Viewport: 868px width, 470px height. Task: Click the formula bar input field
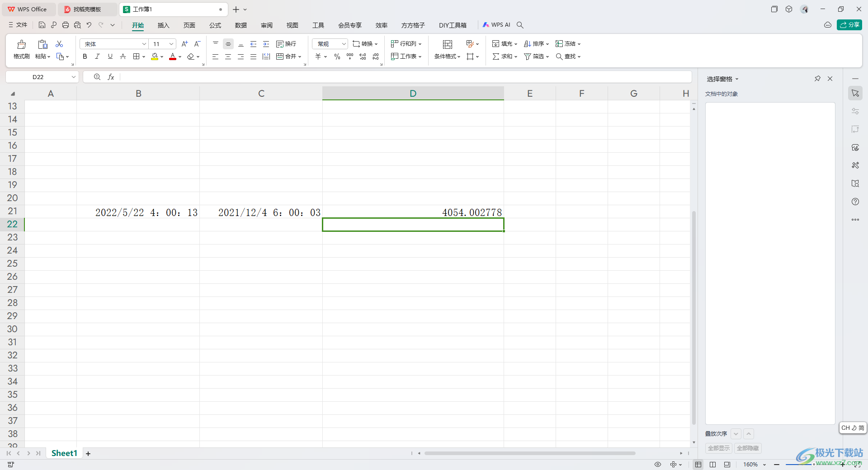coord(405,77)
